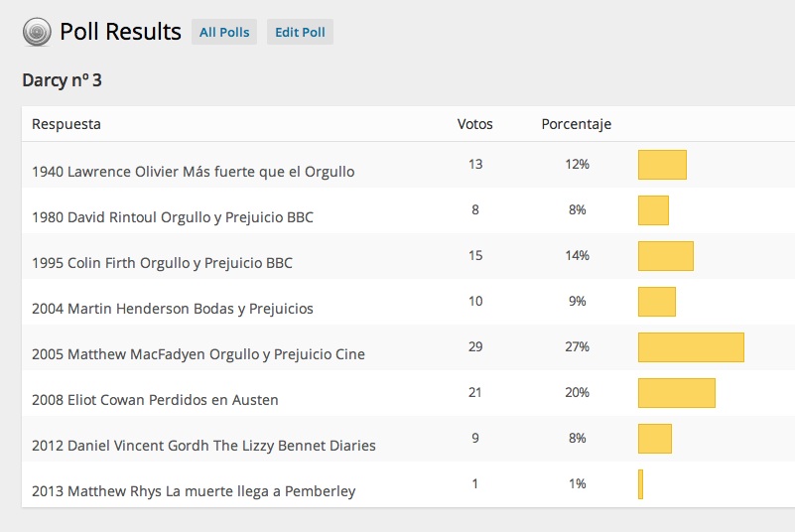
Task: Select the 2008 Eliot Cowan answer row
Action: point(155,400)
